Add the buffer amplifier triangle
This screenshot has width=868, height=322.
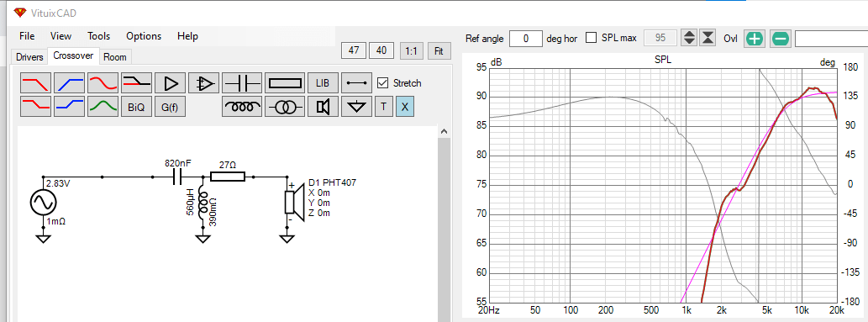tap(171, 83)
